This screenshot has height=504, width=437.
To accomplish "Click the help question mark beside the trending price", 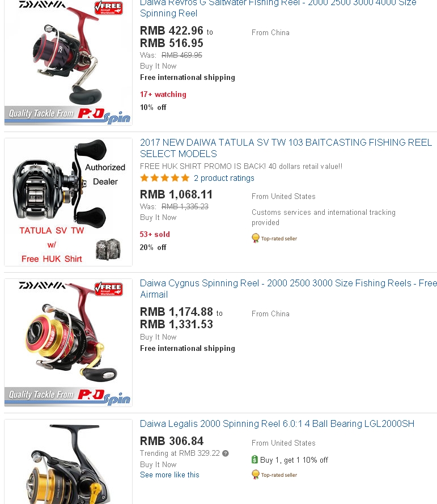I will (x=226, y=454).
